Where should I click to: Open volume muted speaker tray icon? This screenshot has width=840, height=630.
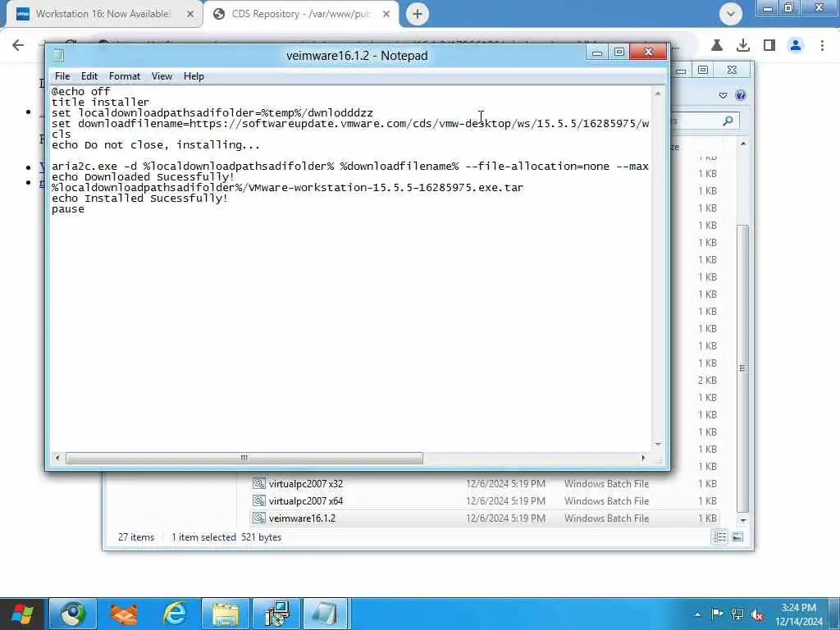tap(757, 614)
